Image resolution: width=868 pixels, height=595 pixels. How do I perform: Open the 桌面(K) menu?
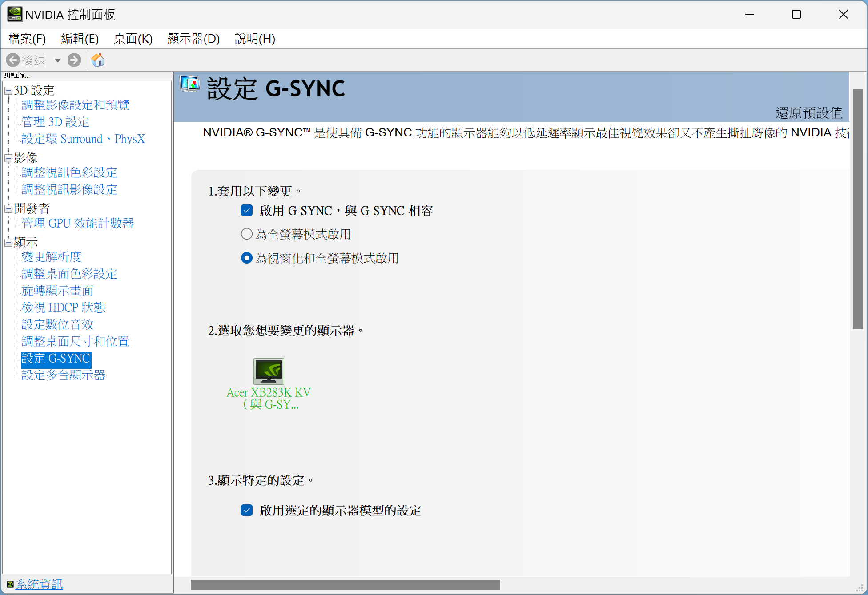point(133,39)
